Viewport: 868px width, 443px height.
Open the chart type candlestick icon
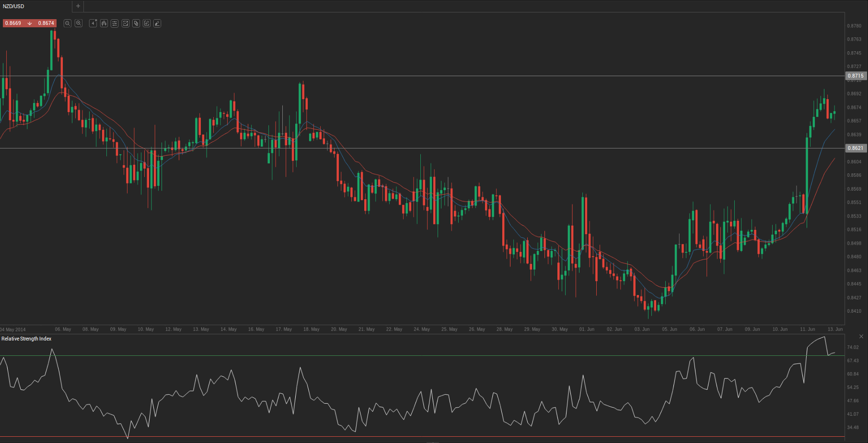104,23
